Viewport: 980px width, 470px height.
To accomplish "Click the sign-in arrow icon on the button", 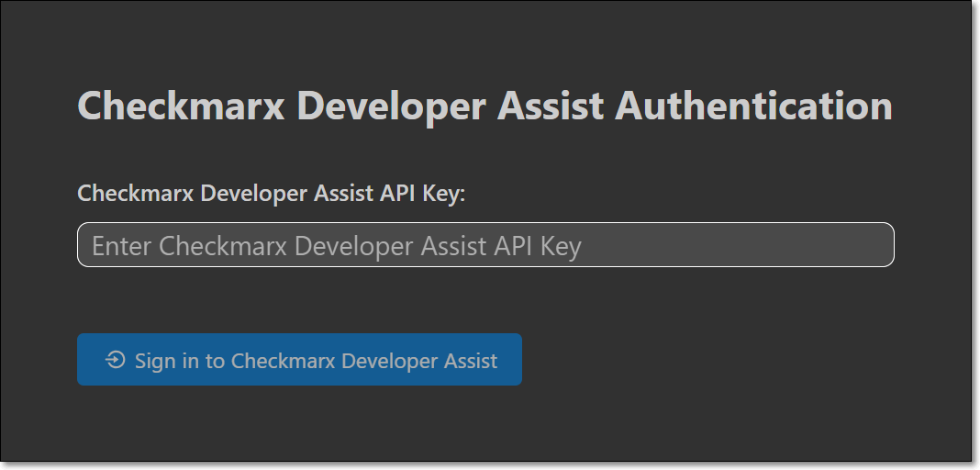I will click(116, 360).
